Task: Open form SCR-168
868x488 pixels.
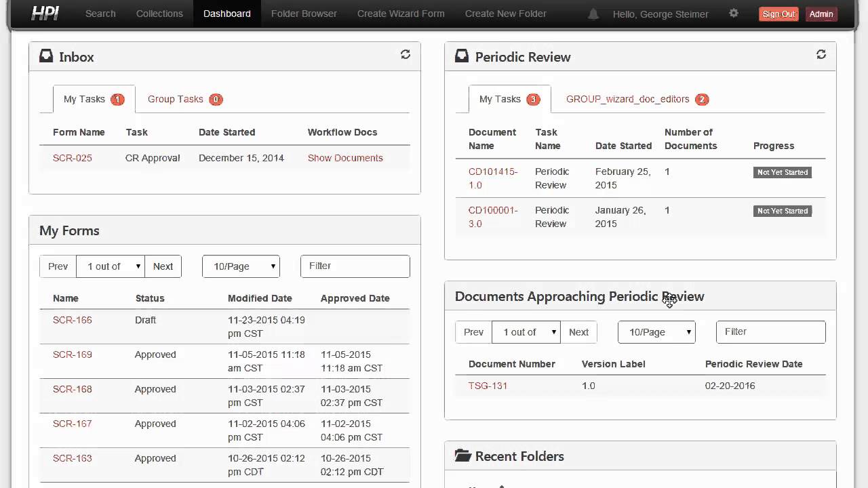Action: click(73, 389)
